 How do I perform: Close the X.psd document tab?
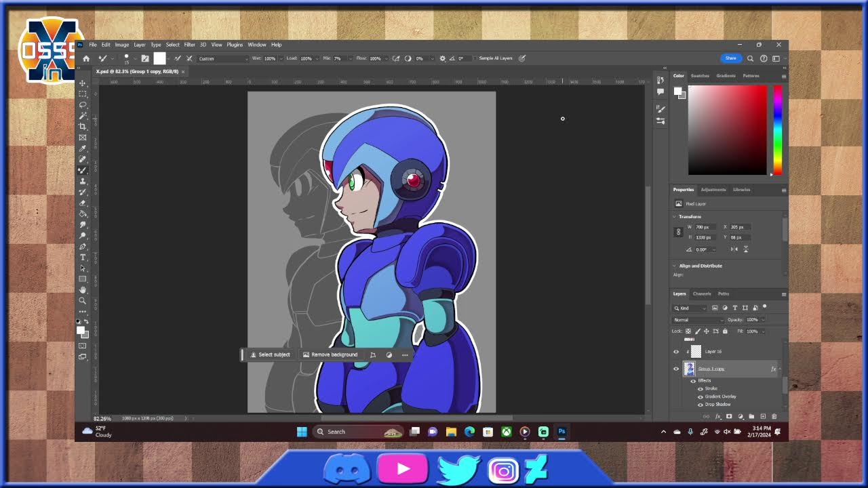click(x=183, y=72)
